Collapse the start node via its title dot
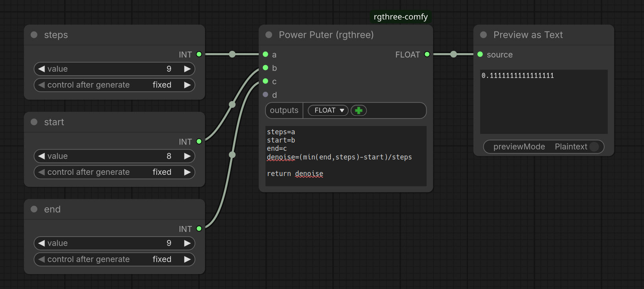 pos(34,122)
